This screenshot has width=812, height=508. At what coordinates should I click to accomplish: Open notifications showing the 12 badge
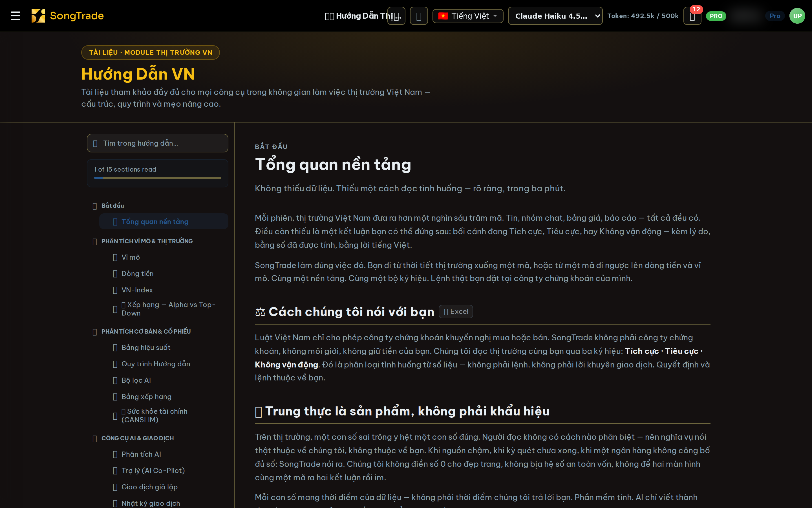(x=692, y=16)
